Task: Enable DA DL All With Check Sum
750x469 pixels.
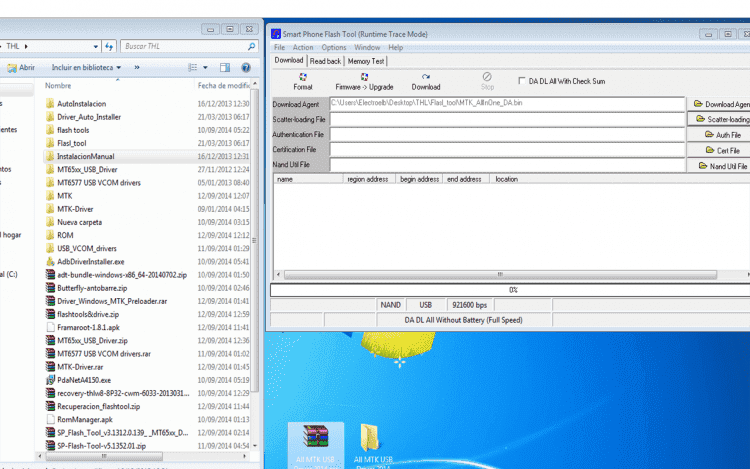Action: pyautogui.click(x=522, y=81)
